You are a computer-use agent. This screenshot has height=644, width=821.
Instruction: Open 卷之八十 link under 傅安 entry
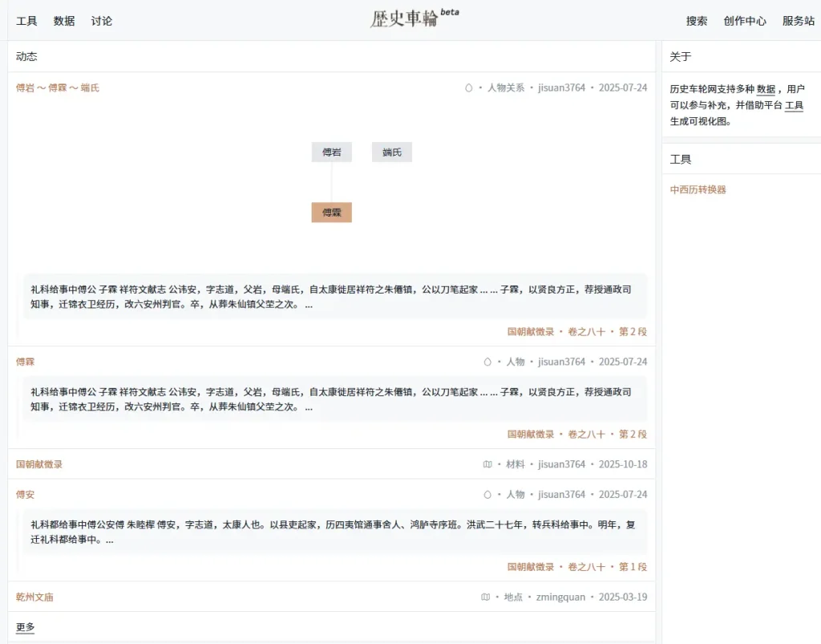pyautogui.click(x=586, y=566)
